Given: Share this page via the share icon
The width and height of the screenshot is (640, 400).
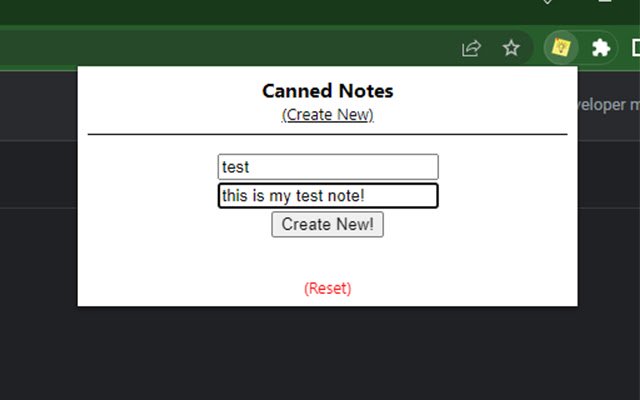Looking at the screenshot, I should click(x=471, y=48).
